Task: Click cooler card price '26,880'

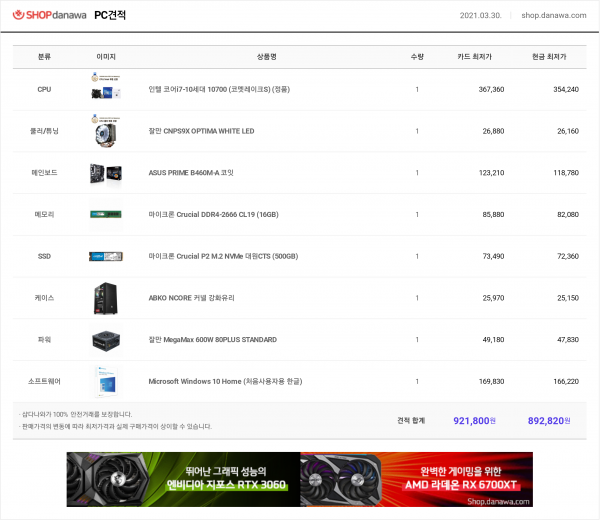Action: coord(493,131)
